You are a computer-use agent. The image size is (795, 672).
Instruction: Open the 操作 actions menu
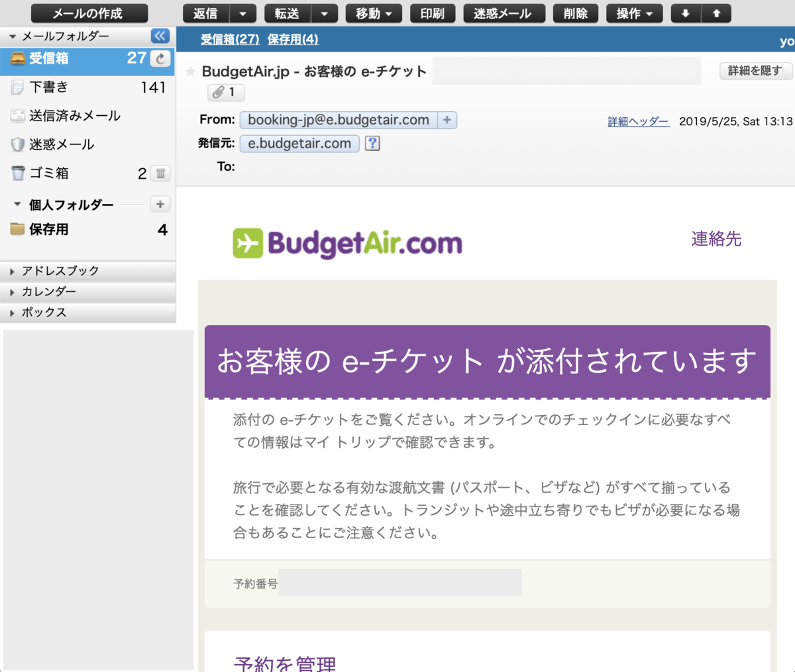[x=634, y=13]
